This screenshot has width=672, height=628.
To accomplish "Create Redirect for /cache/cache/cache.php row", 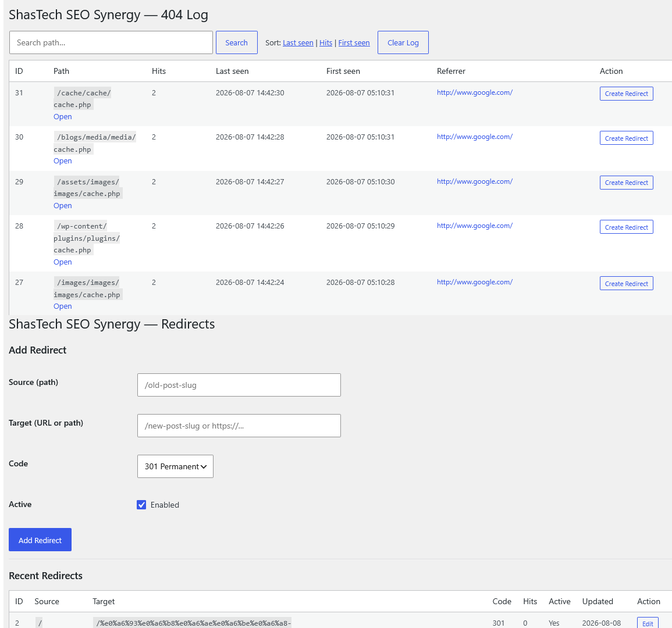I will tap(626, 94).
